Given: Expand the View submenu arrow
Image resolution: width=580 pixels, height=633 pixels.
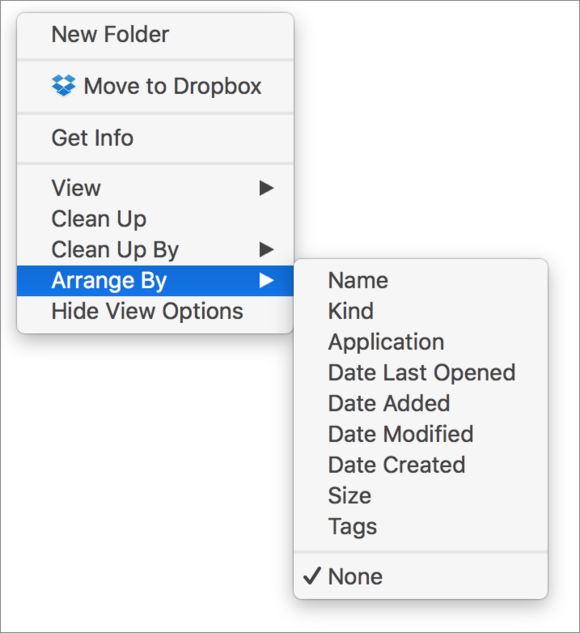Looking at the screenshot, I should 266,188.
